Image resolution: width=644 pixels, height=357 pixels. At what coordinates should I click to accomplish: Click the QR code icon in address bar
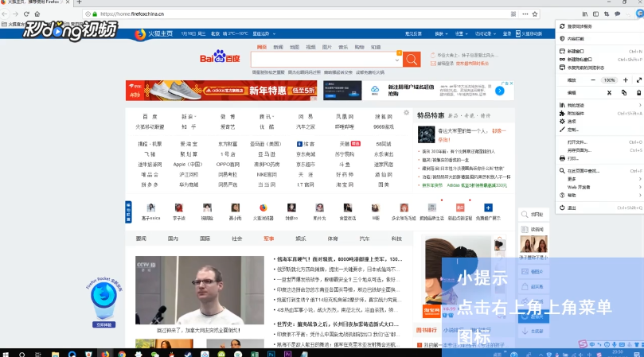point(513,14)
